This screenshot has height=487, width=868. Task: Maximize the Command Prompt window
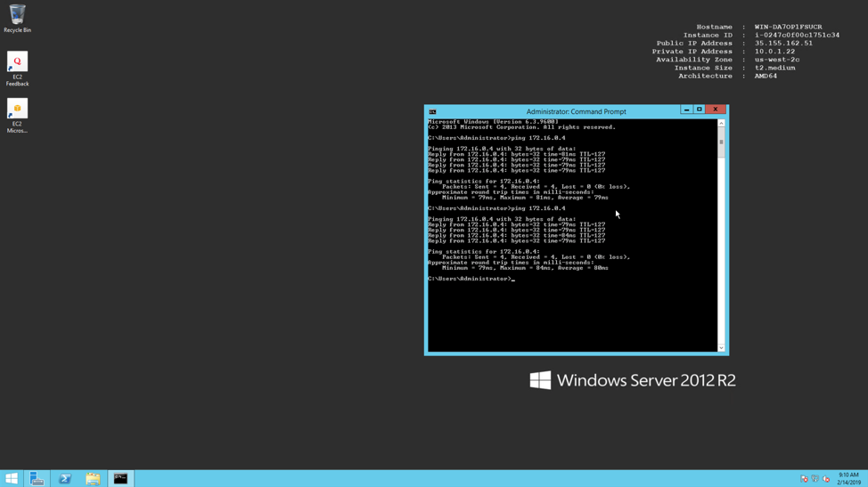[x=700, y=110]
